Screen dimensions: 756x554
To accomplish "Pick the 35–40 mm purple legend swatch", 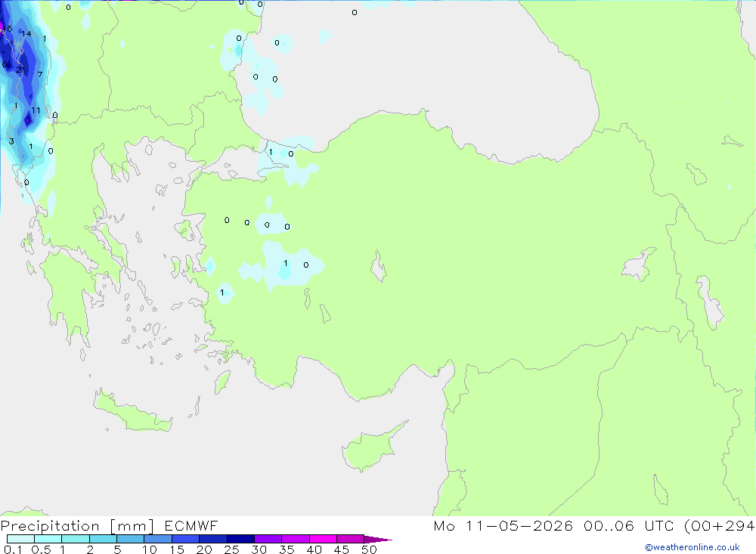I will click(295, 539).
